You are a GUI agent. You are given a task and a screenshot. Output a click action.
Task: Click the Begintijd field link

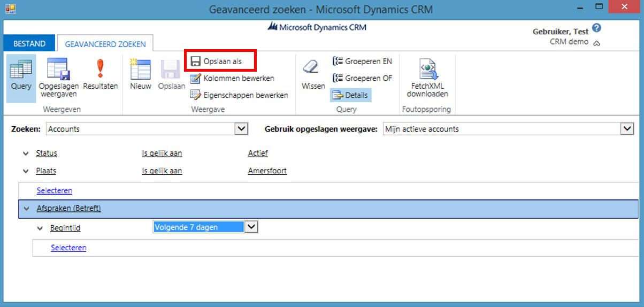pyautogui.click(x=65, y=228)
